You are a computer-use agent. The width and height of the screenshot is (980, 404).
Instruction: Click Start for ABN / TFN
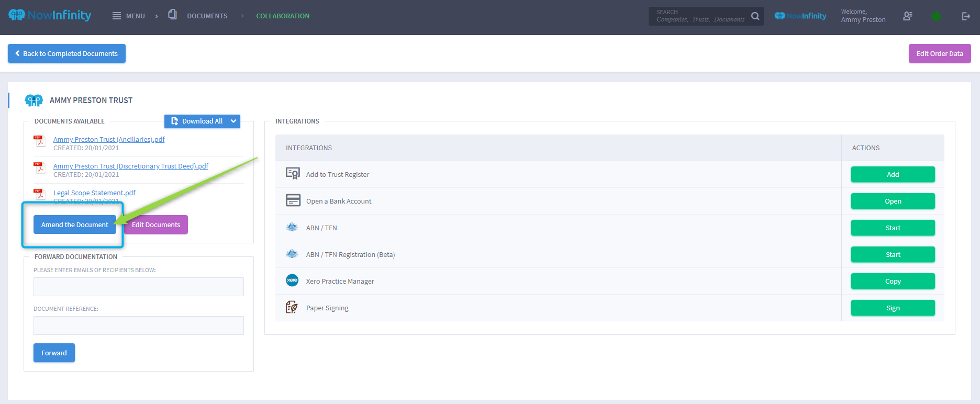893,228
